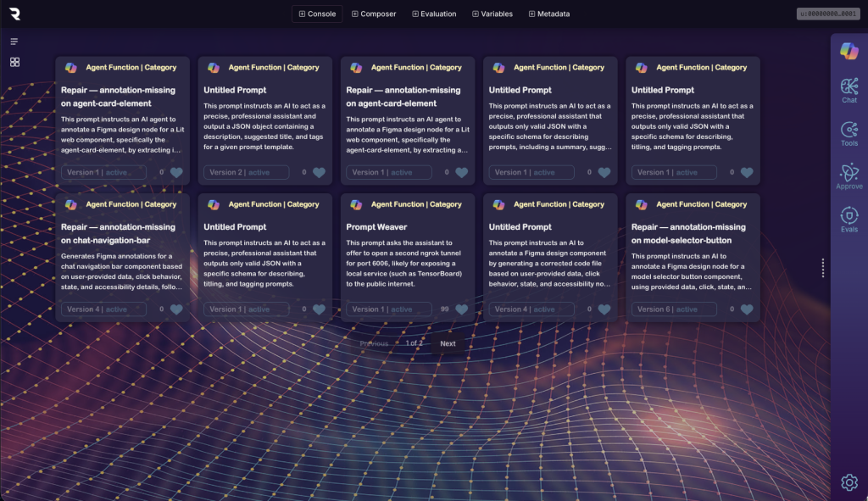This screenshot has width=868, height=501.
Task: Toggle heart on the chat-navigation-bar Repair card
Action: click(x=176, y=309)
